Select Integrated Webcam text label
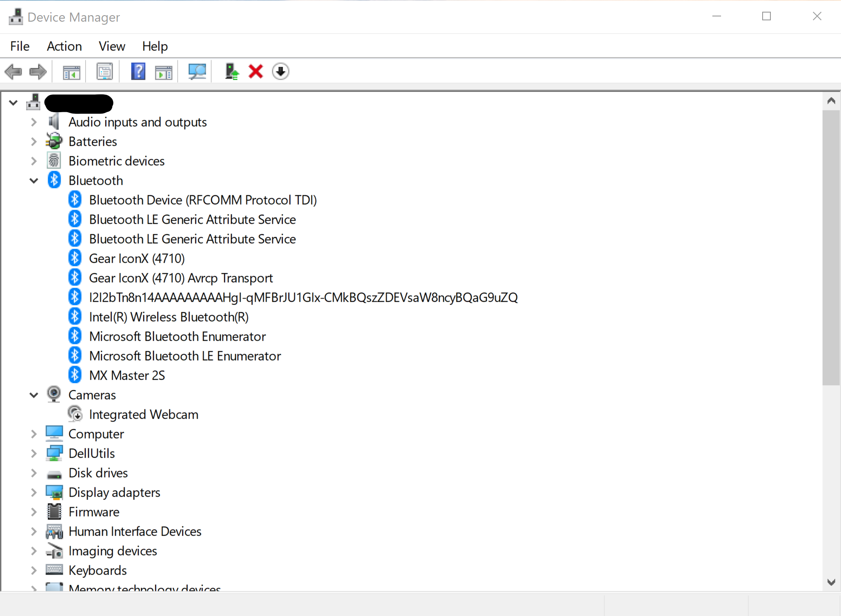Viewport: 841px width, 616px height. (x=144, y=414)
